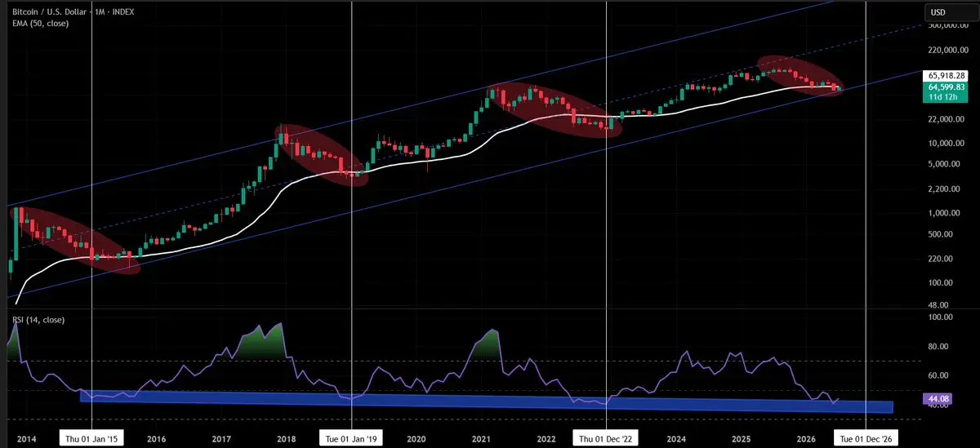Viewport: 980px width, 448px height.
Task: Click the 2014 label on time axis
Action: pos(25,438)
